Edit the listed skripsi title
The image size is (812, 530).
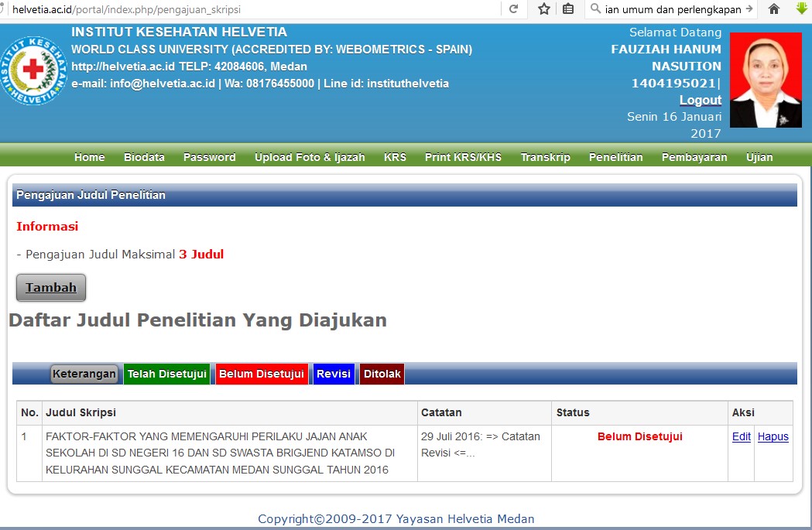(741, 436)
